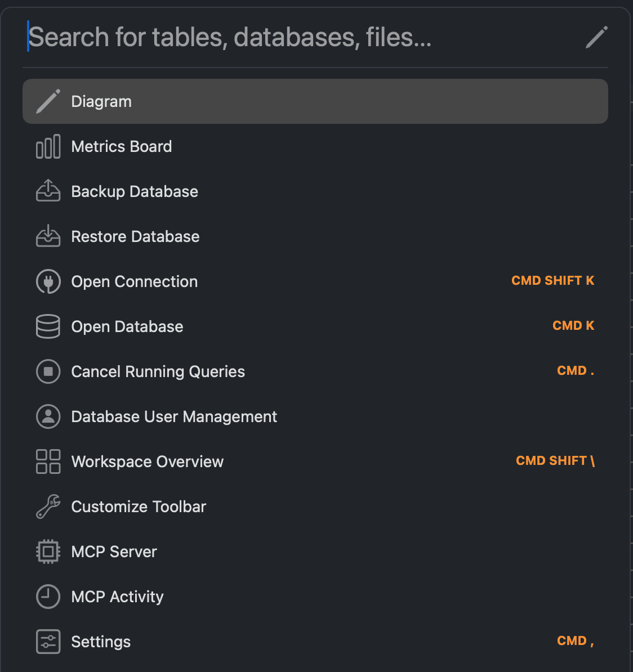633x672 pixels.
Task: Select the Open Database command
Action: tap(315, 326)
